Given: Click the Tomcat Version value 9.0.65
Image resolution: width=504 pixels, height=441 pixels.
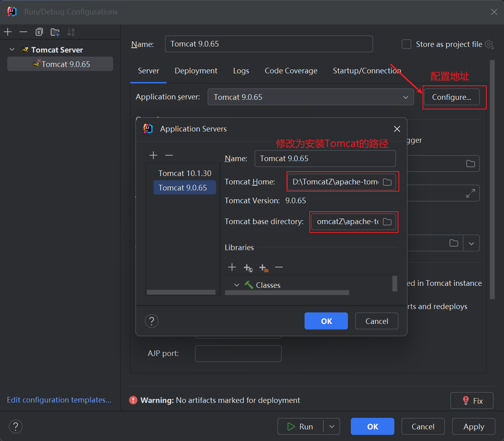Looking at the screenshot, I should tap(296, 200).
